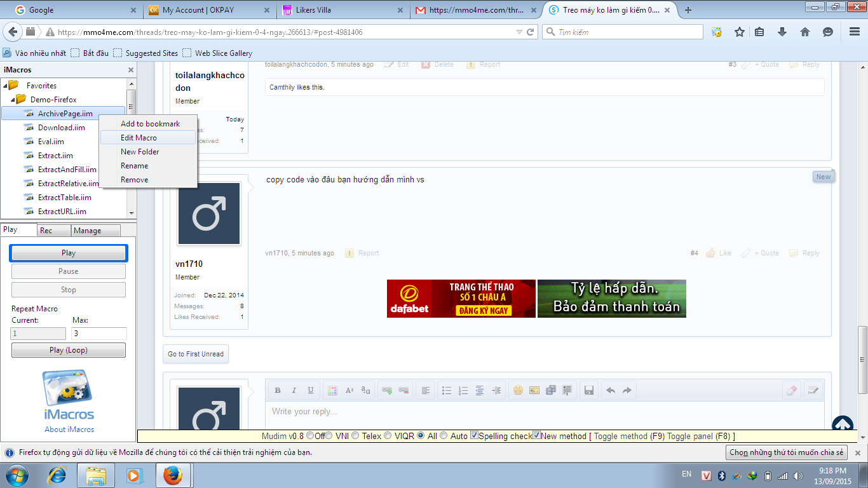Click Chọn những thứ tôi muốn chia sẻ button

click(x=787, y=452)
